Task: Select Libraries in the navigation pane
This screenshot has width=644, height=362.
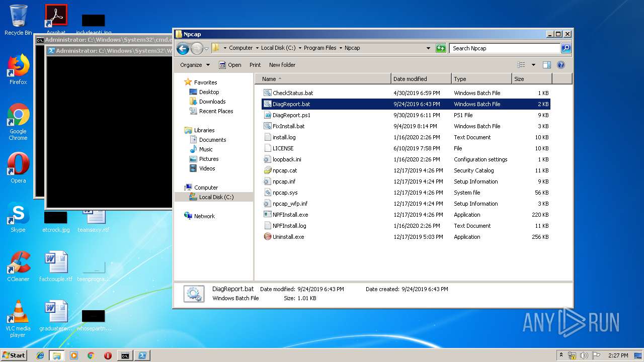Action: tap(199, 130)
